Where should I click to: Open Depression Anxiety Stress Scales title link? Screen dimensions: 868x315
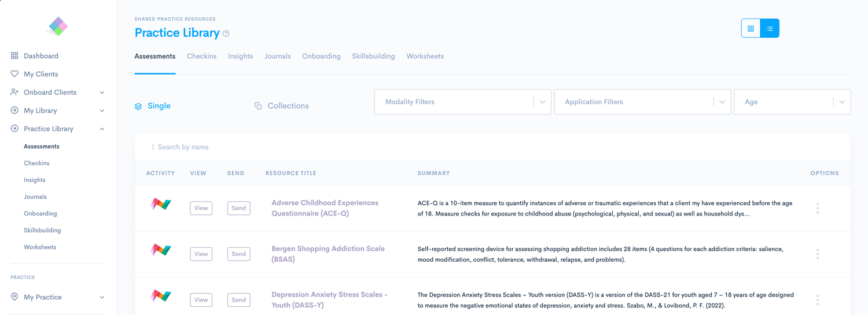329,299
